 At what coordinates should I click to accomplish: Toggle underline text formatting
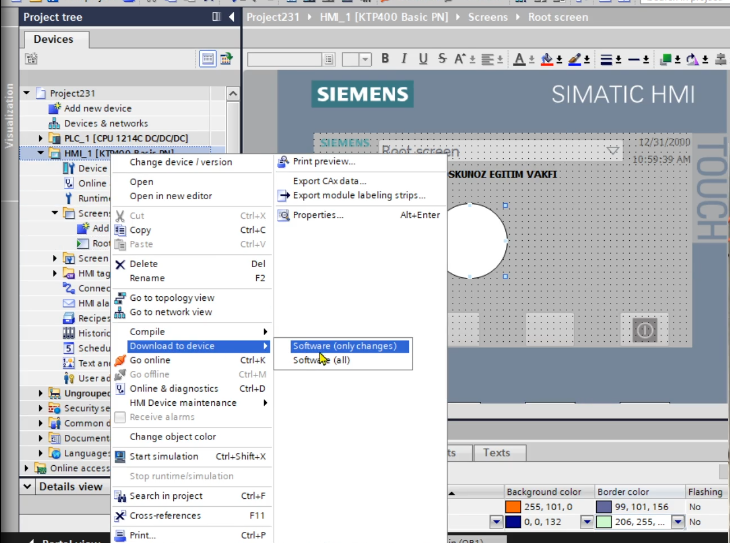pos(423,59)
